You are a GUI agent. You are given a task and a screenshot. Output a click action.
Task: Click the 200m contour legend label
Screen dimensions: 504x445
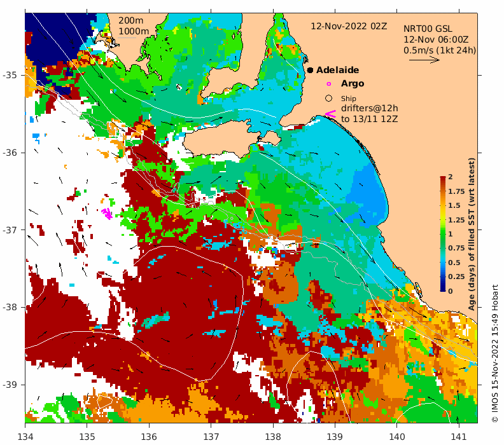pos(131,20)
